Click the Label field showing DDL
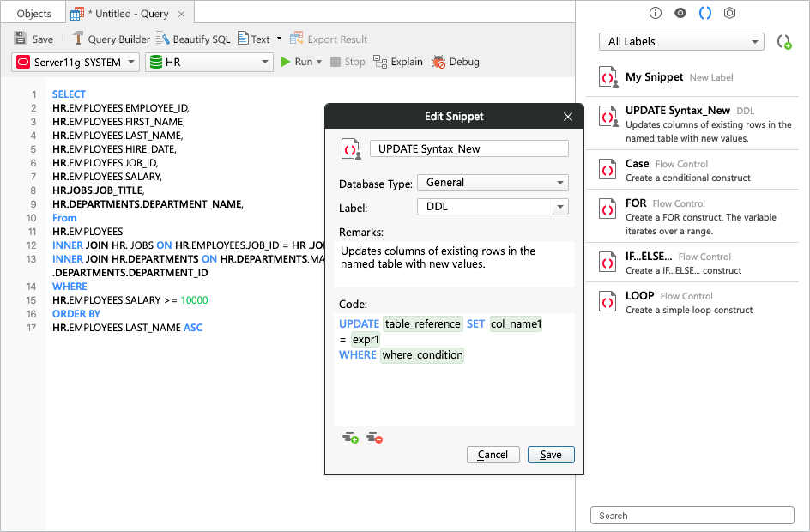810x532 pixels. point(485,207)
